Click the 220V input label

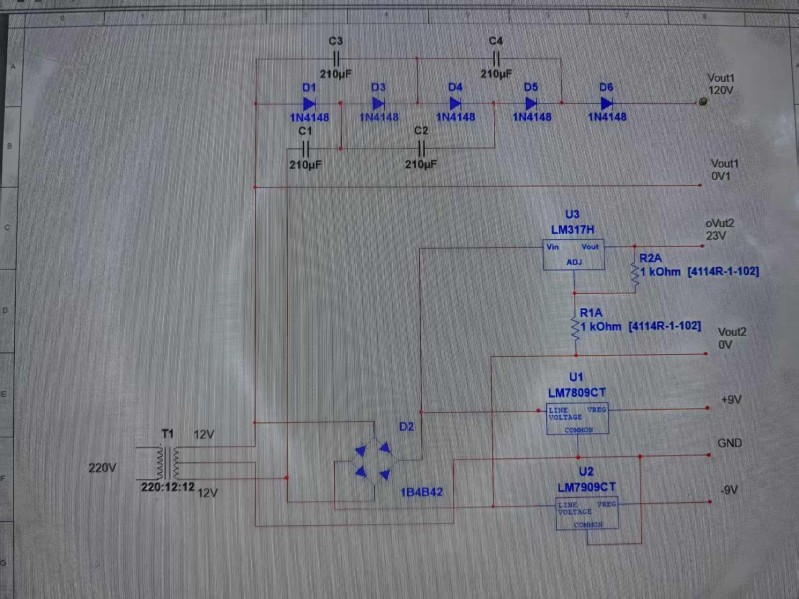pos(103,467)
